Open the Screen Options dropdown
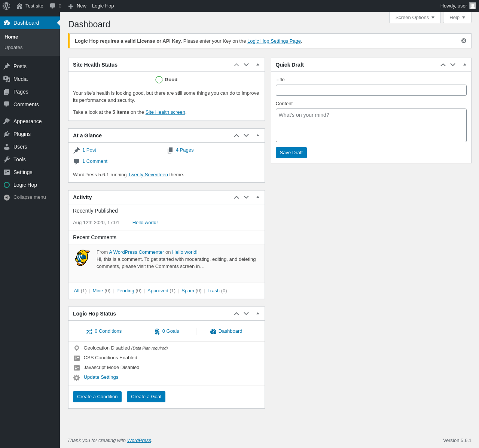This screenshot has height=448, width=479. (x=415, y=18)
